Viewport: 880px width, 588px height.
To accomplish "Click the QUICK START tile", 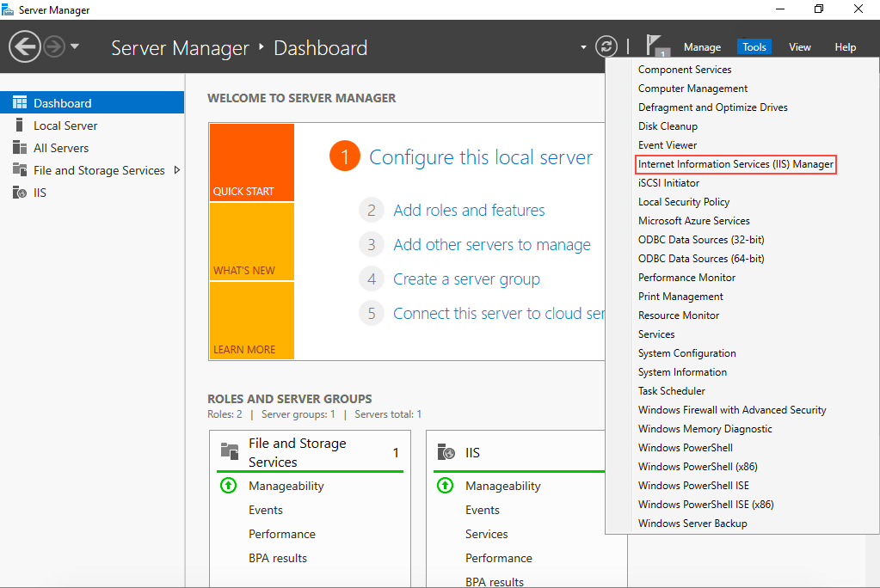I will [251, 162].
